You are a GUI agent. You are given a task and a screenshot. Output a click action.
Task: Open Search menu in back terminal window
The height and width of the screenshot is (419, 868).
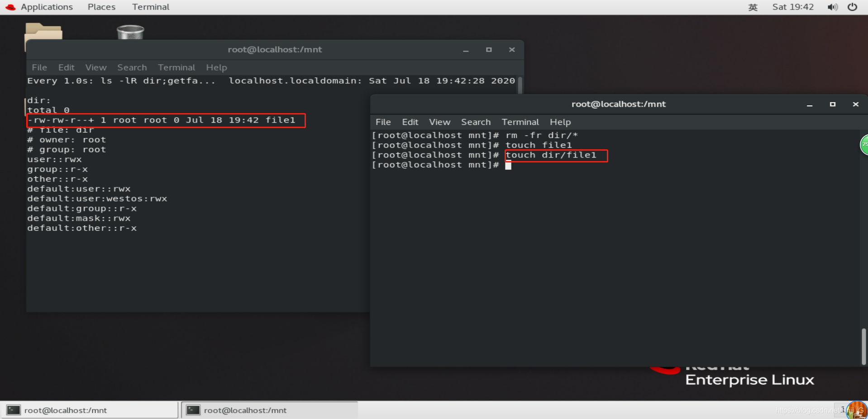(x=132, y=67)
